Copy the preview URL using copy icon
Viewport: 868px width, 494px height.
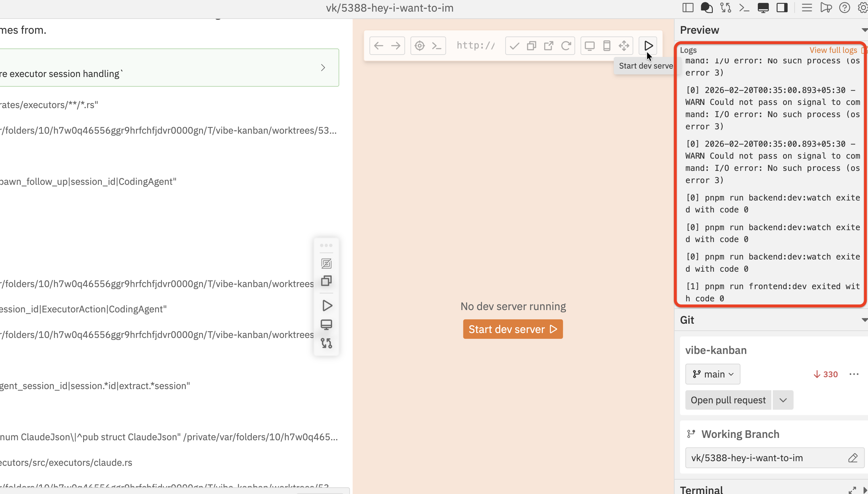coord(531,45)
